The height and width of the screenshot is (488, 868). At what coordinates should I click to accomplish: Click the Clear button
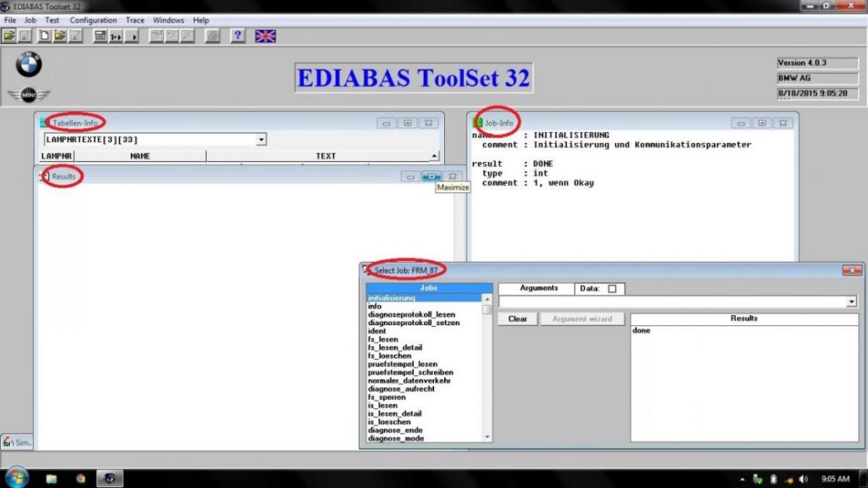[518, 319]
